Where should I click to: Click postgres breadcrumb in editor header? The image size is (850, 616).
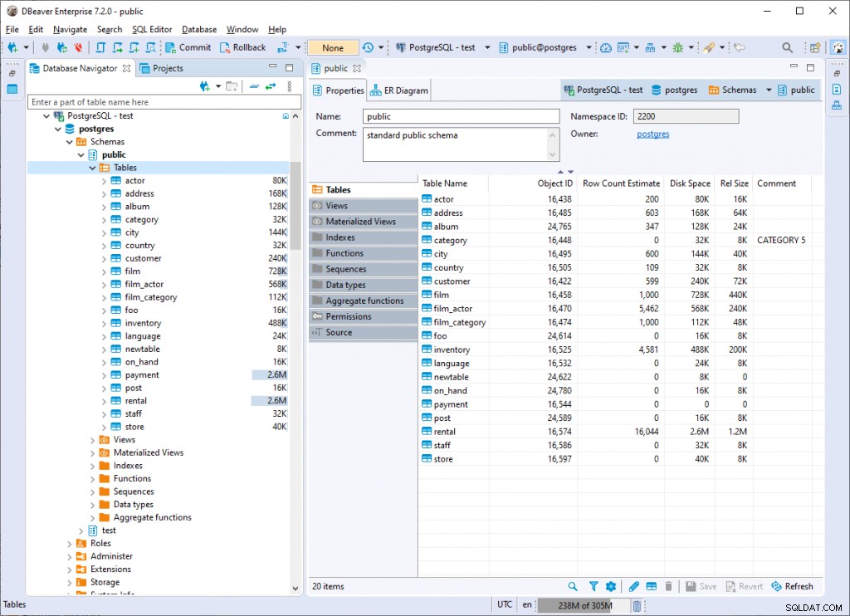(x=674, y=90)
